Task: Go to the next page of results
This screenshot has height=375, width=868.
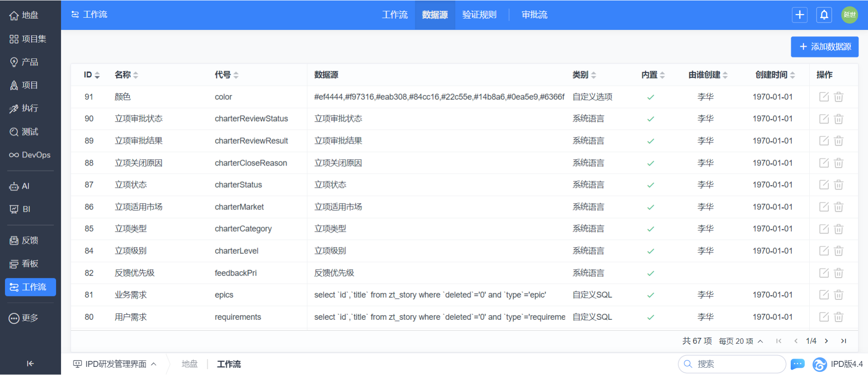Action: click(x=826, y=341)
